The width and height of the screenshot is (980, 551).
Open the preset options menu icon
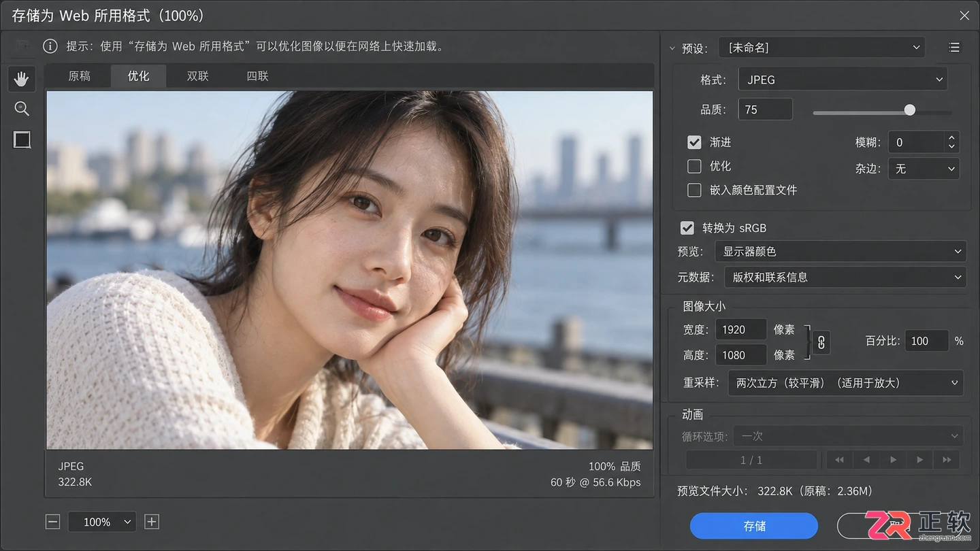coord(954,48)
